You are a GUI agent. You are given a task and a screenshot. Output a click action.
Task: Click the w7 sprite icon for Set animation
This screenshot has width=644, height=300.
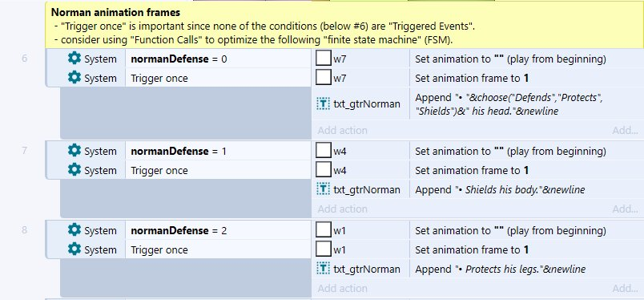click(x=324, y=59)
